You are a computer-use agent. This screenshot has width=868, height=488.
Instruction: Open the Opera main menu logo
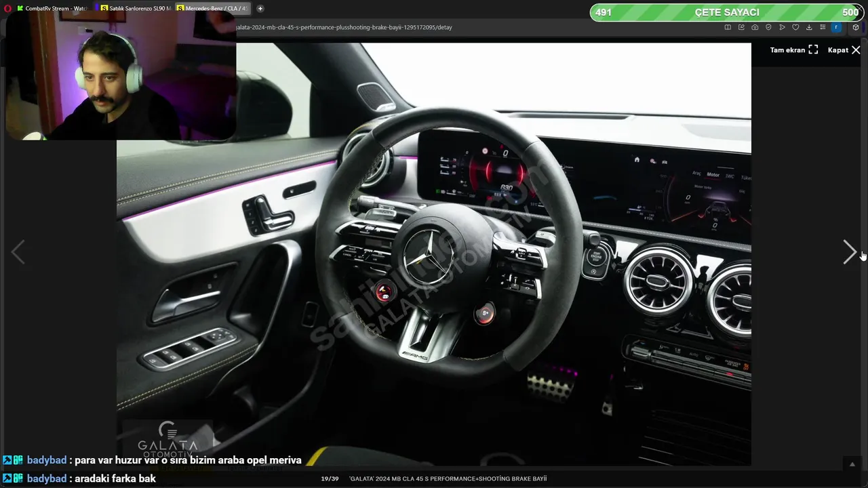tap(7, 8)
